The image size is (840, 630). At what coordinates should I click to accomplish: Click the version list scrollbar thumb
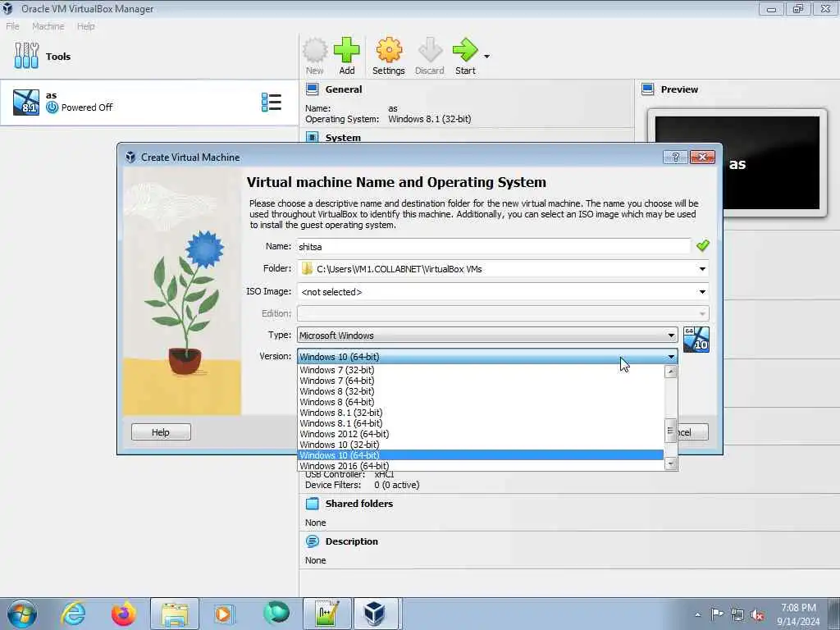tap(670, 431)
